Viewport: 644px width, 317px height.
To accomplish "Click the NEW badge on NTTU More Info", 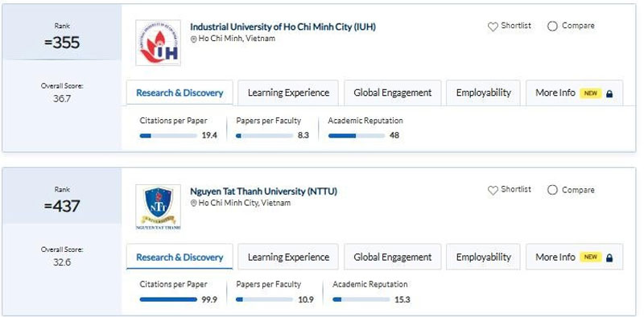I will point(591,257).
